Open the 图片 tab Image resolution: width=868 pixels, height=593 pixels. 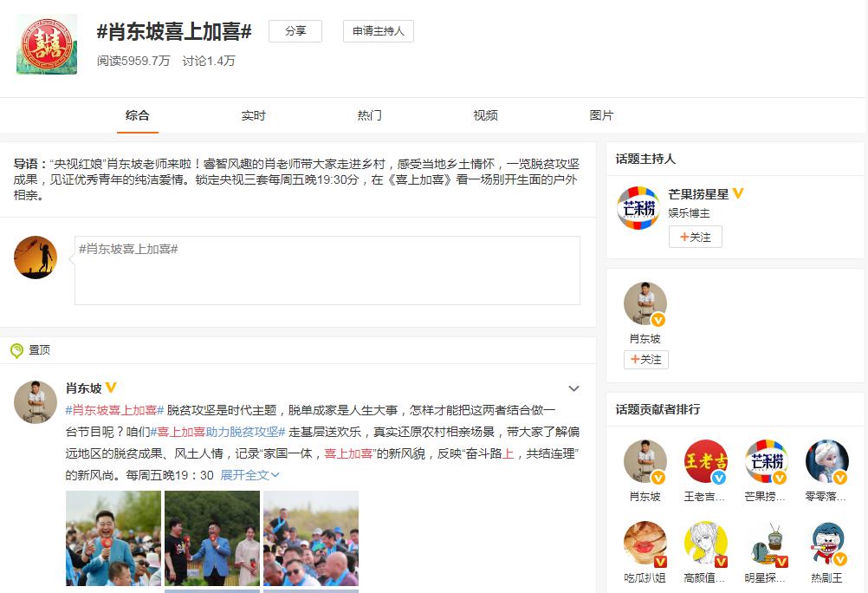coord(601,115)
